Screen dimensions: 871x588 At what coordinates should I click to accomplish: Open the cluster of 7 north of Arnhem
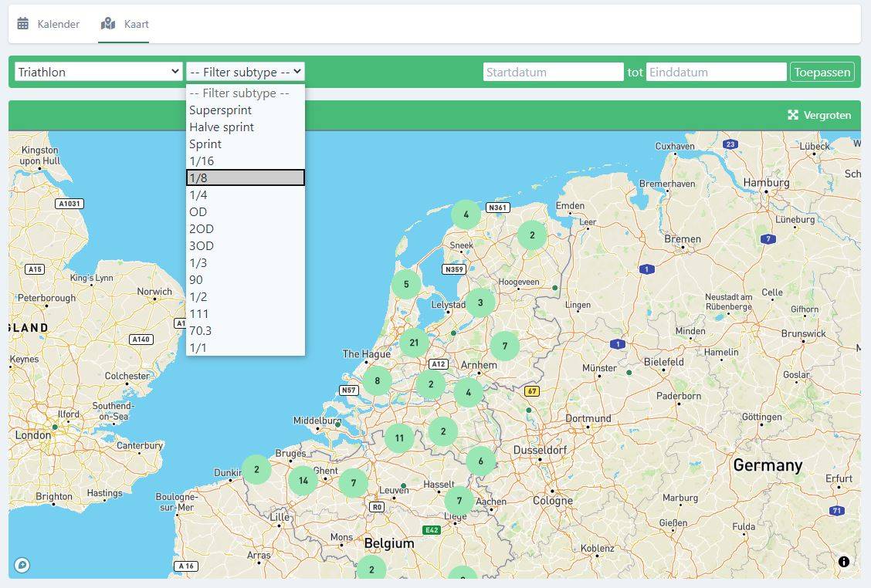[x=505, y=346]
